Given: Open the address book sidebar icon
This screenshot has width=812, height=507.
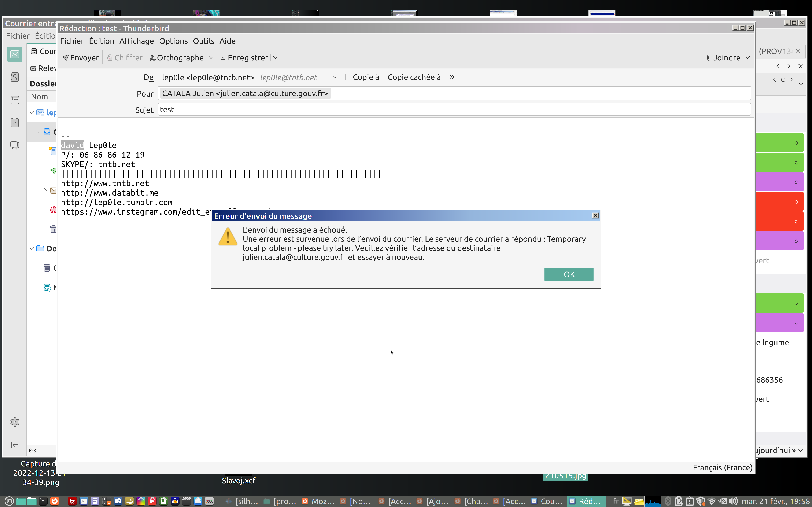Looking at the screenshot, I should click(x=15, y=77).
